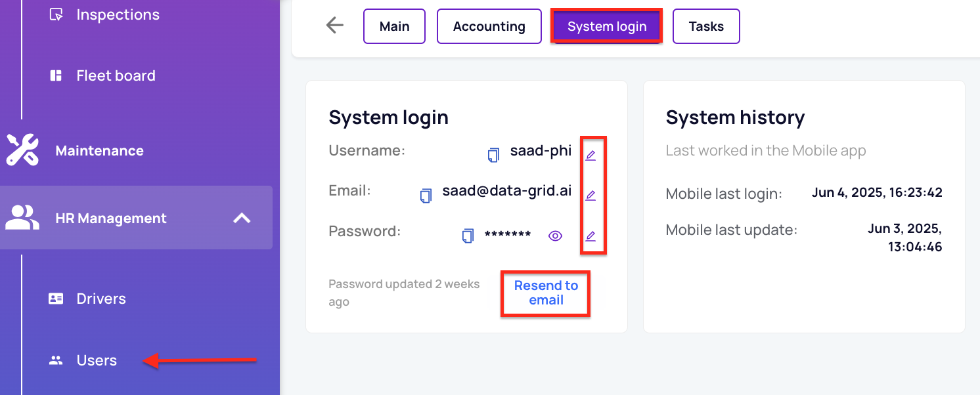Click Resend to email link
The image size is (980, 395).
click(x=546, y=293)
